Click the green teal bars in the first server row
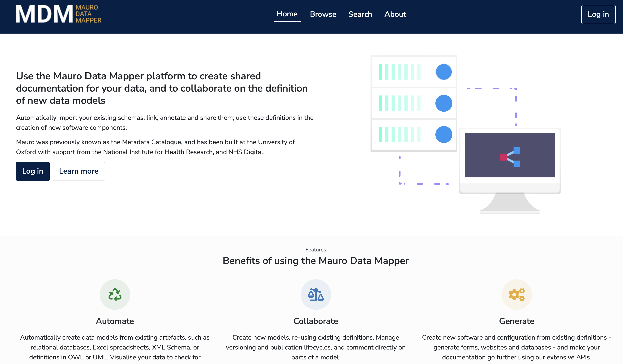 [x=400, y=72]
